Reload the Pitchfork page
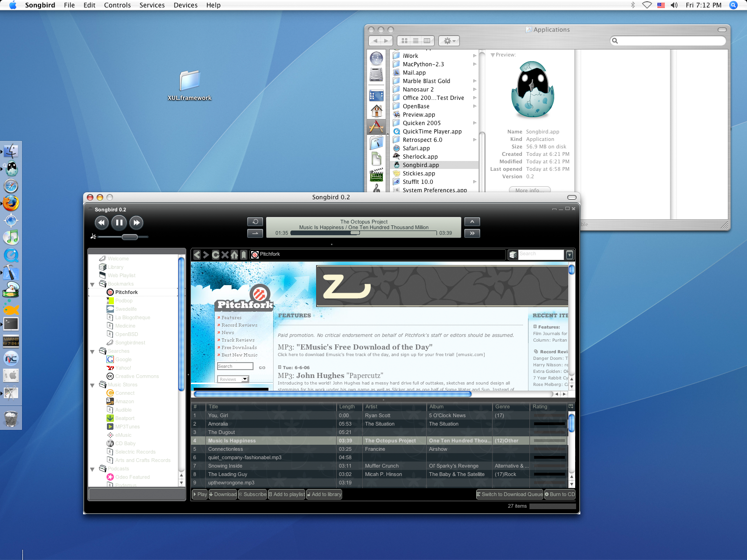Viewport: 747px width, 560px height. pos(216,254)
